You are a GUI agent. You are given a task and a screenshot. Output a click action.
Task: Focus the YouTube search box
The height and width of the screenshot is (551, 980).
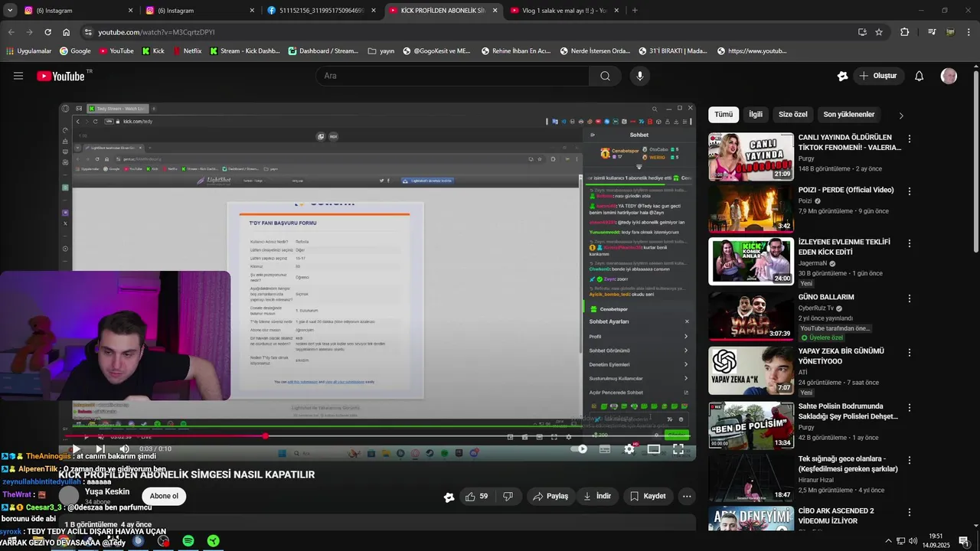click(452, 76)
